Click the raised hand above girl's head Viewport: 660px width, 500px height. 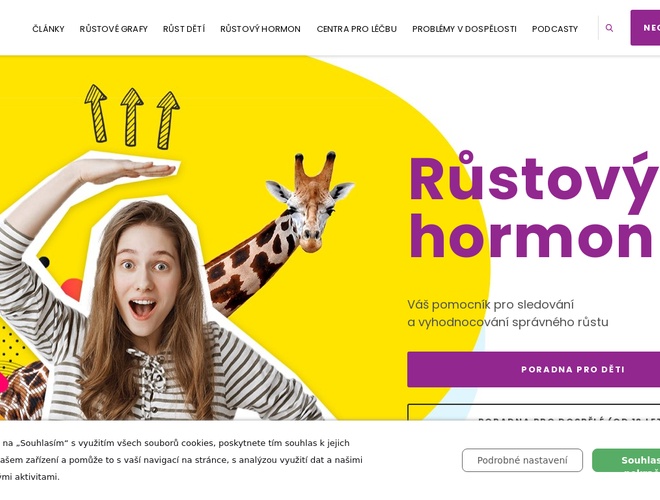pyautogui.click(x=126, y=170)
